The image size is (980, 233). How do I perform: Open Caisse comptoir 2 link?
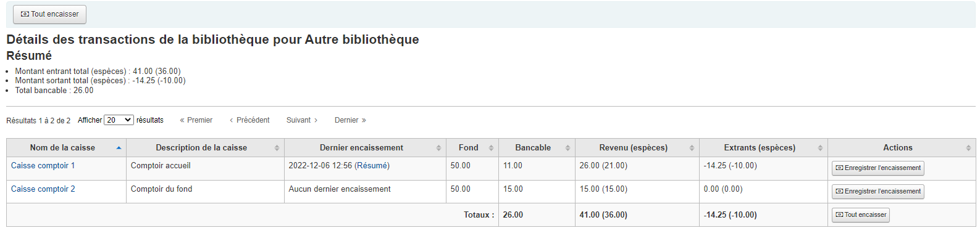click(x=43, y=189)
